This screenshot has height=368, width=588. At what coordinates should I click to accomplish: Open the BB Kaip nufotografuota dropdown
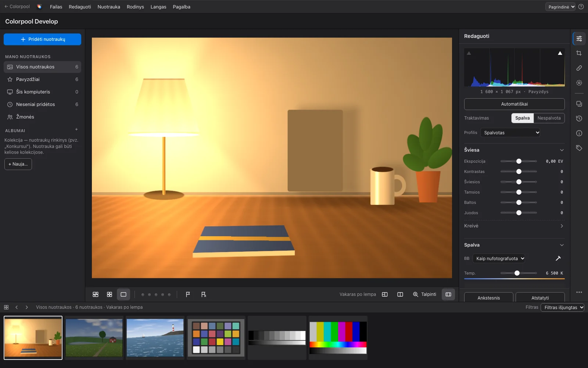pos(499,258)
